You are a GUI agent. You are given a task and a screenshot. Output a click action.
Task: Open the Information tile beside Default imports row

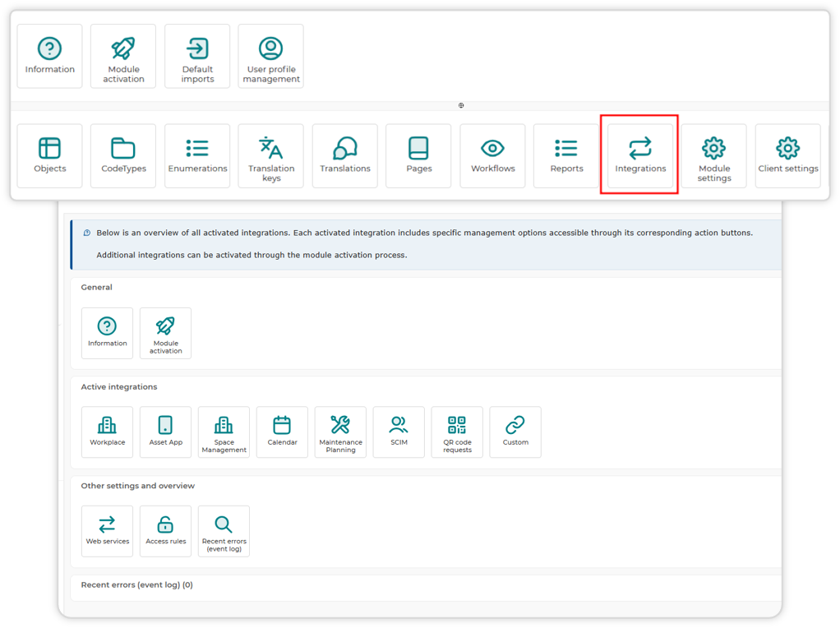tap(50, 56)
